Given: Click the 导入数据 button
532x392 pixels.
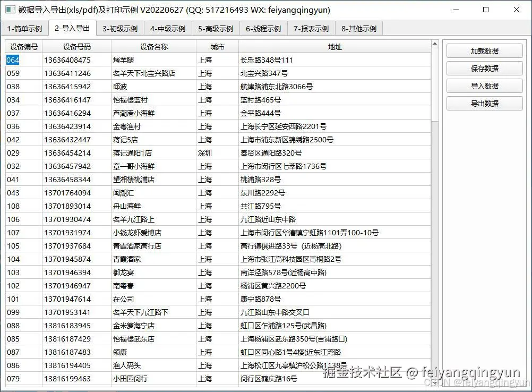Looking at the screenshot, I should [484, 86].
